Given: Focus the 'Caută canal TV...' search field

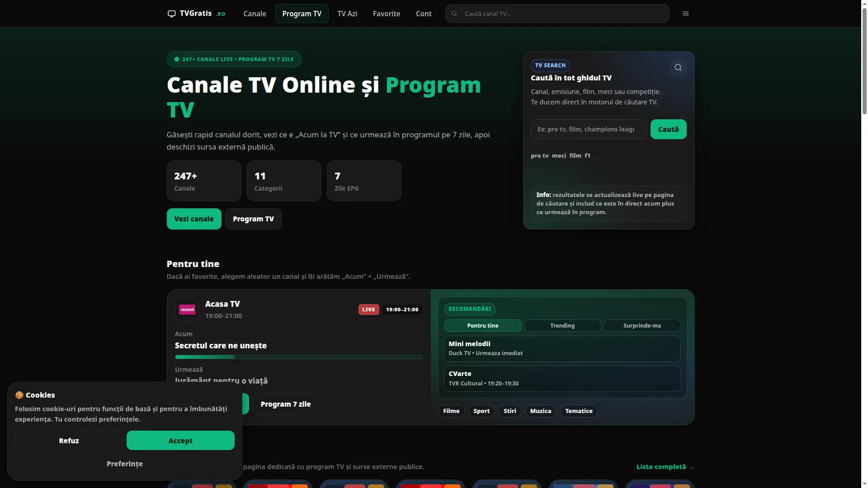Looking at the screenshot, I should 557,14.
